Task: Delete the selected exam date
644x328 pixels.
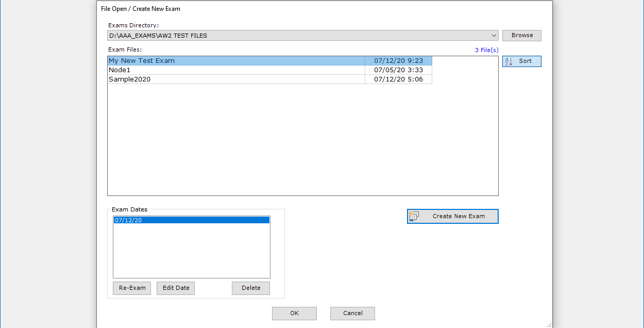Action: 251,288
